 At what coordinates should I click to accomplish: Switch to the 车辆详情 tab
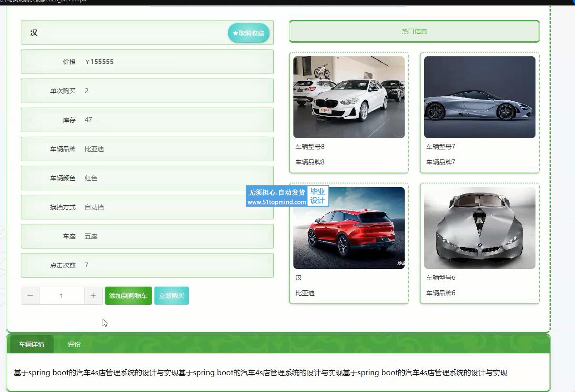pyautogui.click(x=31, y=344)
